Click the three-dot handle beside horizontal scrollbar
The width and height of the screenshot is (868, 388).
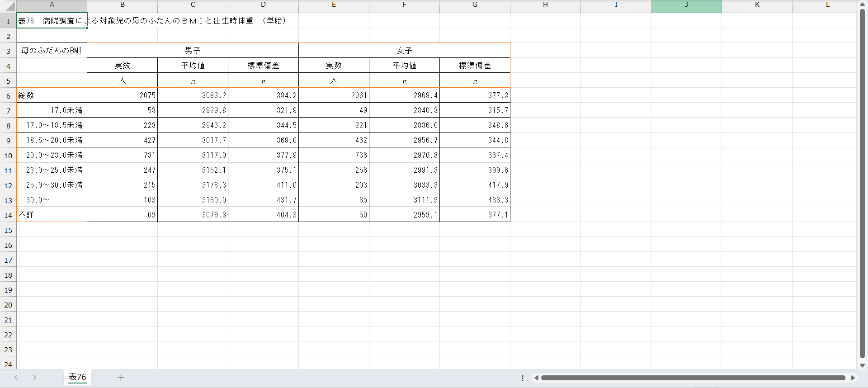(523, 378)
